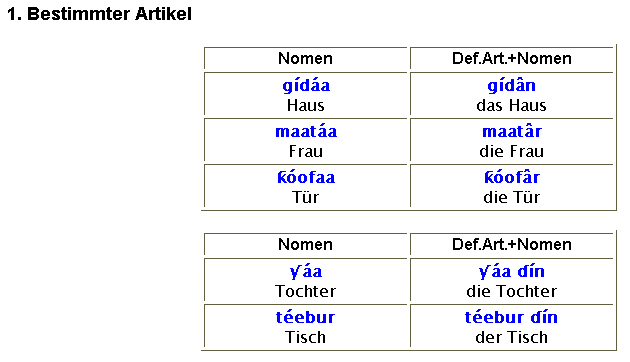Click the blue word 'maatâr'
The image size is (630, 362).
pos(512,132)
